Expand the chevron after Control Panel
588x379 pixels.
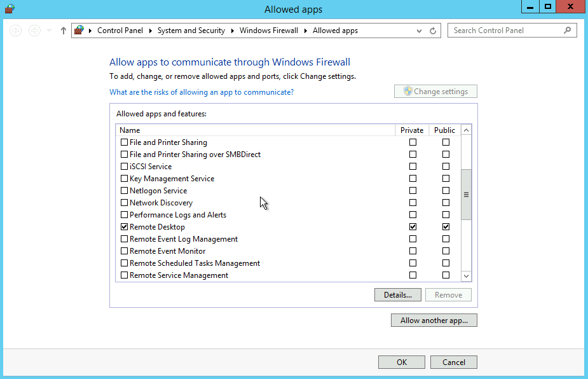click(151, 31)
